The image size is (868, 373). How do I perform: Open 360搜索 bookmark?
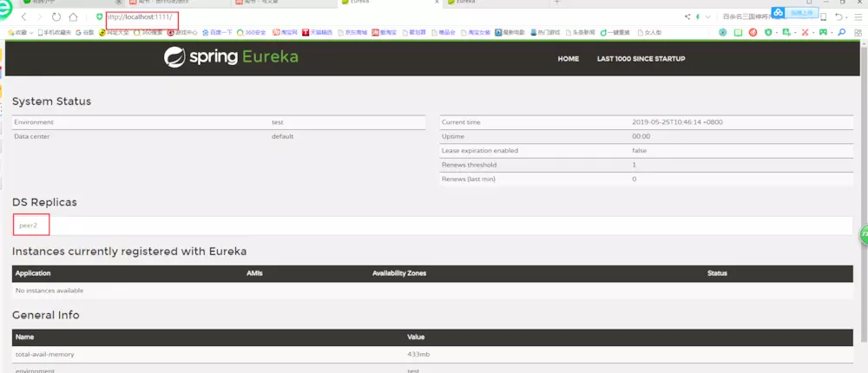point(149,33)
